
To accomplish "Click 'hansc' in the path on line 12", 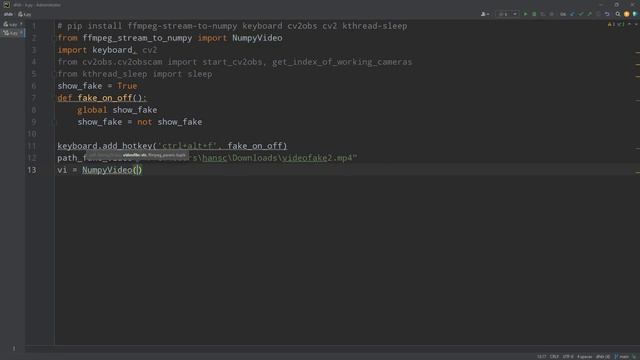I will click(215, 158).
